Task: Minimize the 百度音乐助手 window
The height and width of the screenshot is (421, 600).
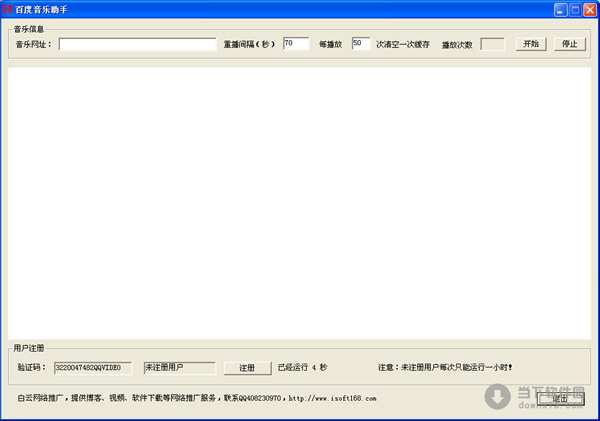Action: [561, 10]
